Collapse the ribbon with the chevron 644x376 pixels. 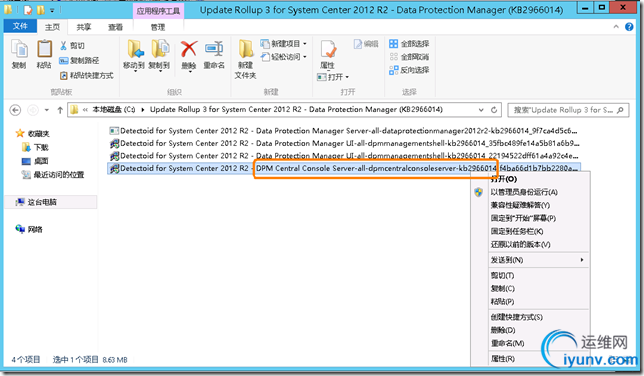point(616,27)
